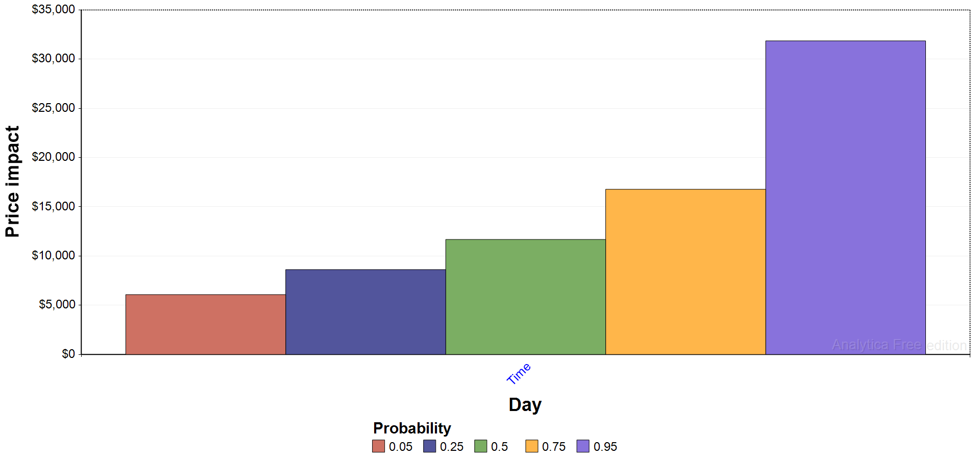This screenshot has height=459, width=980.
Task: Click the $0 y-axis tick label
Action: pos(68,354)
